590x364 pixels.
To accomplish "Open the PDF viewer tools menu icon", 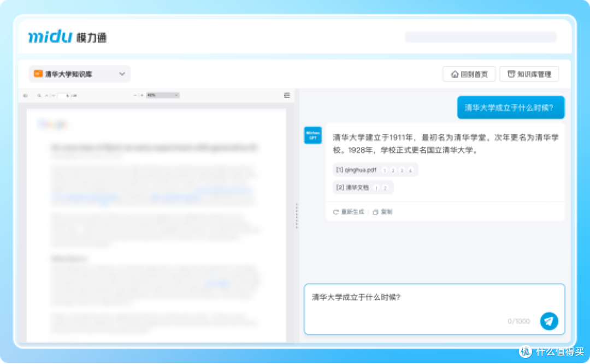I will [x=287, y=95].
